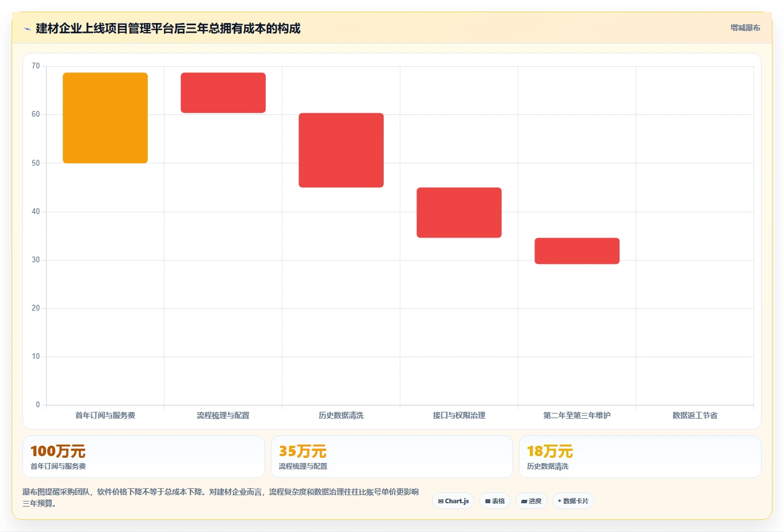784x532 pixels.
Task: Click the red 第二年至第三年维护 bar
Action: click(577, 251)
